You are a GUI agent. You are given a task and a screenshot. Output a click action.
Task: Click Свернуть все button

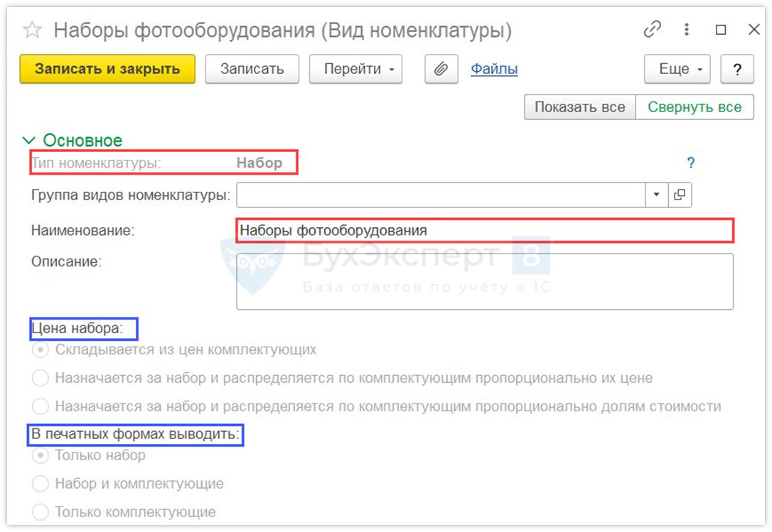click(695, 107)
